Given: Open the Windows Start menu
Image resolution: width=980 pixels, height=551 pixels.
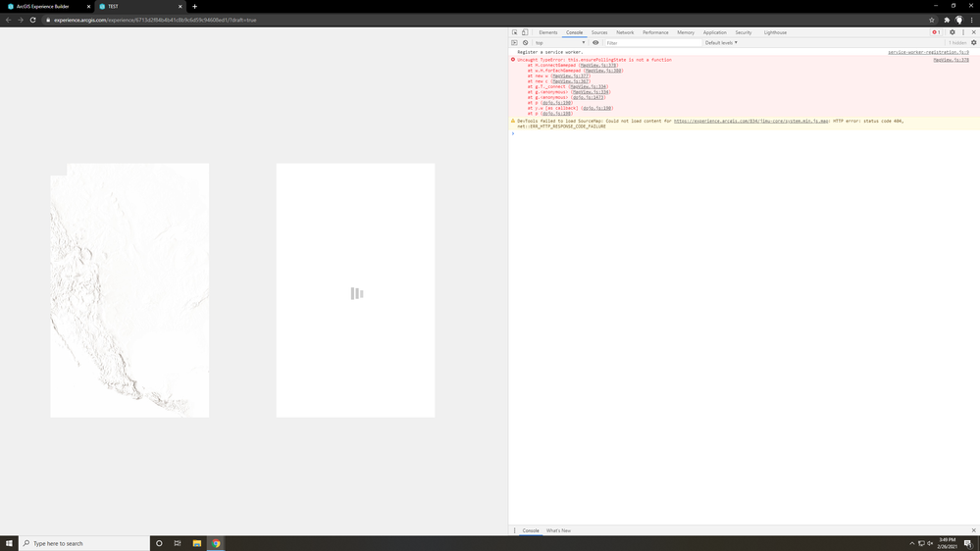Looking at the screenshot, I should click(9, 543).
